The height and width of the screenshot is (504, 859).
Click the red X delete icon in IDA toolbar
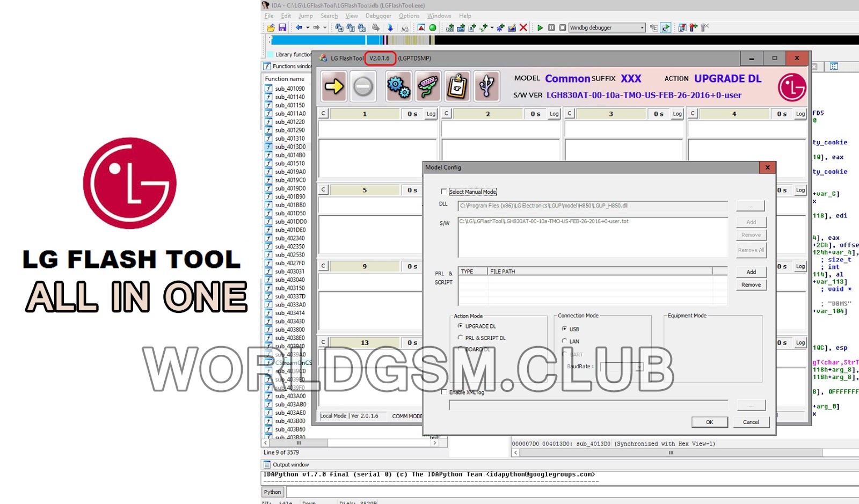523,27
